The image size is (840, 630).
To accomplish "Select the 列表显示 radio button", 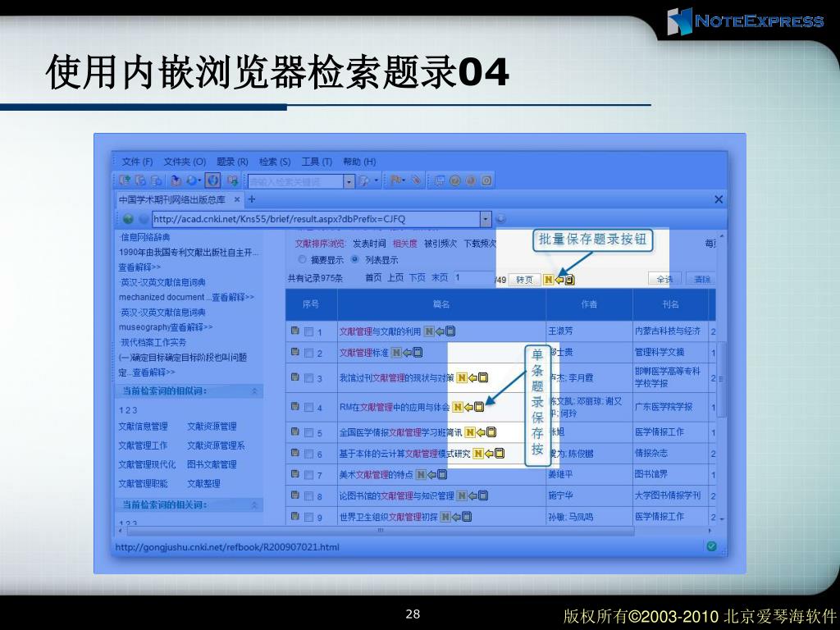I will point(354,260).
